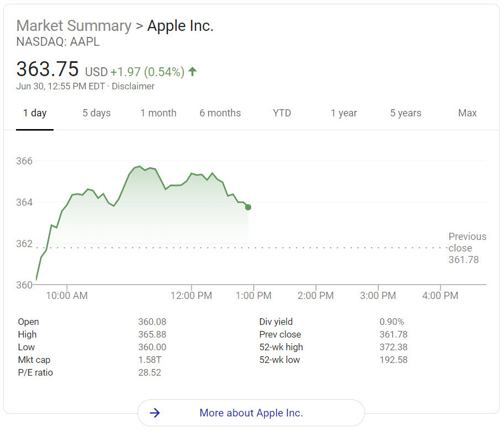Click the 12:00 PM axis label
Screen dimensions: 504x433
(x=191, y=296)
